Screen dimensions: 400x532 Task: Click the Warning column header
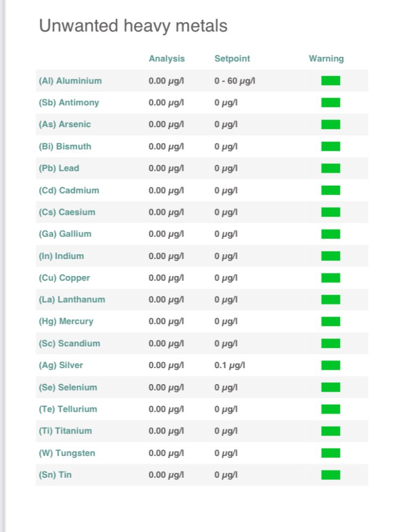click(326, 59)
